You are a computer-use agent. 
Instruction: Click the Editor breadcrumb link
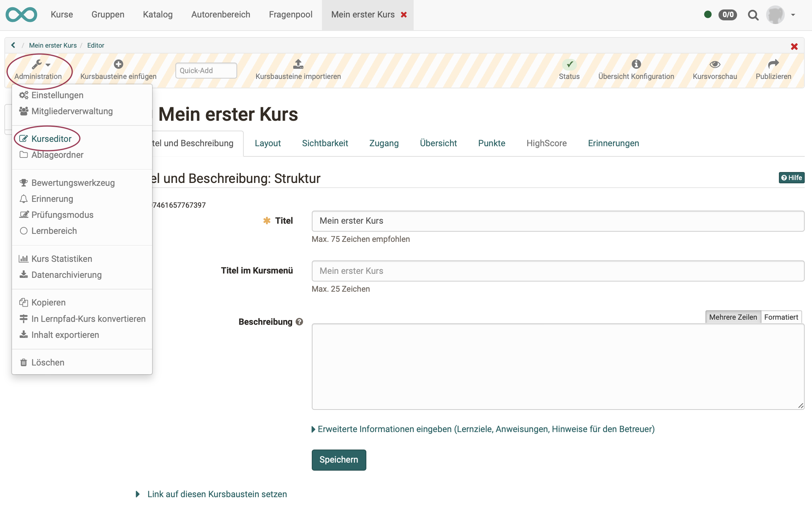96,45
